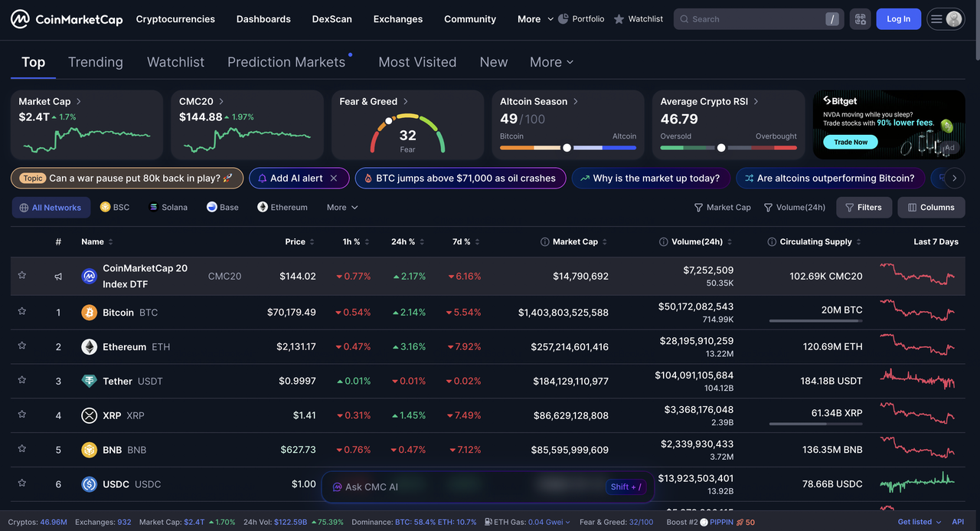
Task: Click the Search input field
Action: pyautogui.click(x=754, y=19)
